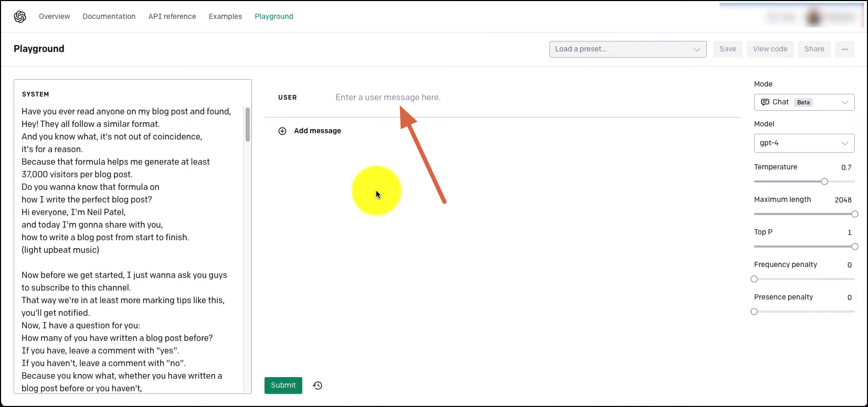Open the Model gpt-4 dropdown
This screenshot has height=407, width=868.
coord(804,143)
